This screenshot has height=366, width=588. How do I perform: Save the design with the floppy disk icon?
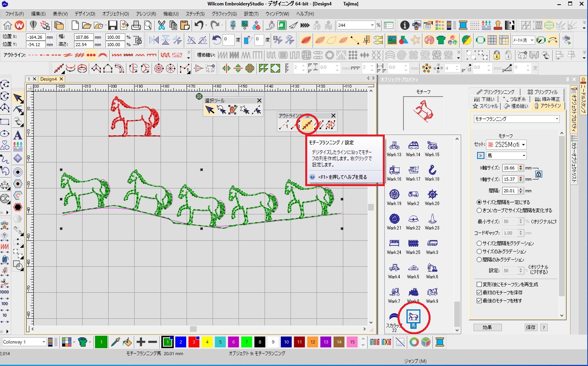(x=112, y=25)
